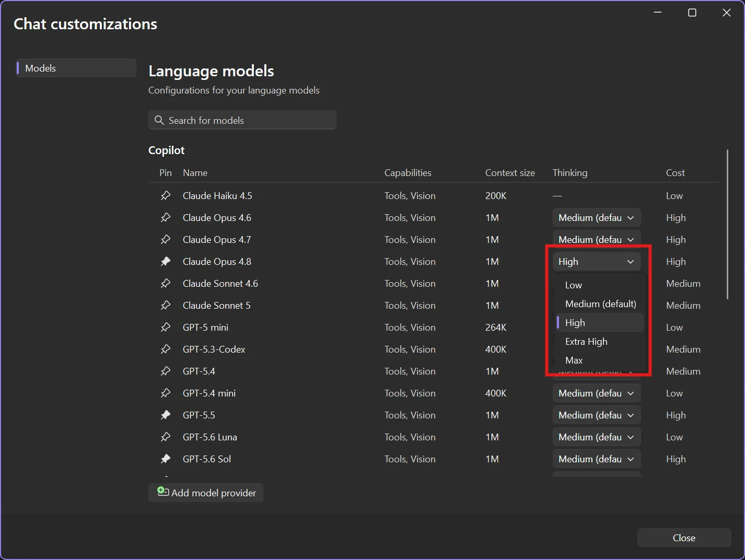Focus the Search for models field
This screenshot has height=560, width=745.
242,120
